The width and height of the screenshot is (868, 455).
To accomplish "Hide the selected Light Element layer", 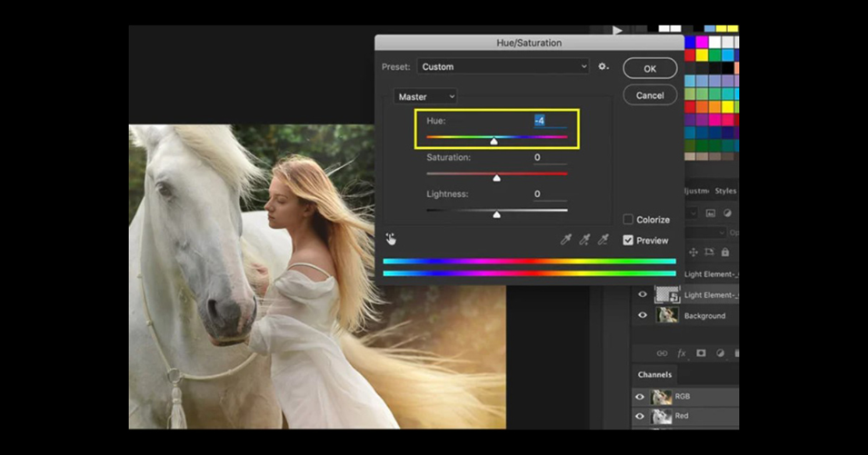I will point(643,294).
